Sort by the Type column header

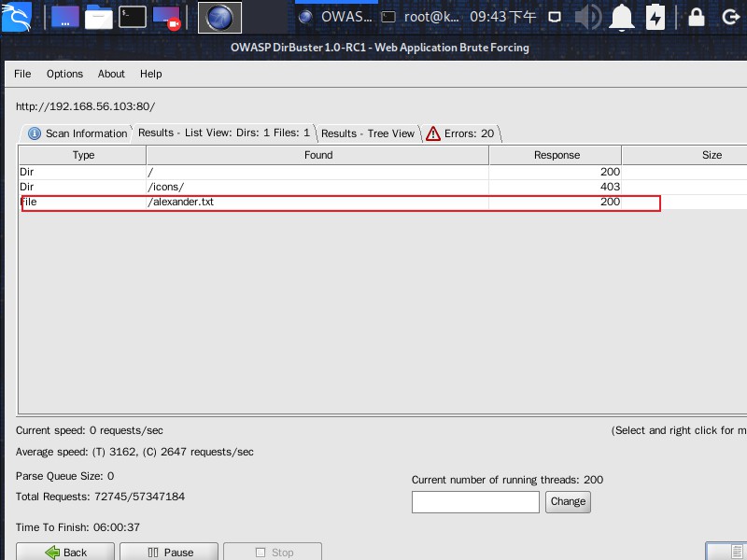[83, 155]
